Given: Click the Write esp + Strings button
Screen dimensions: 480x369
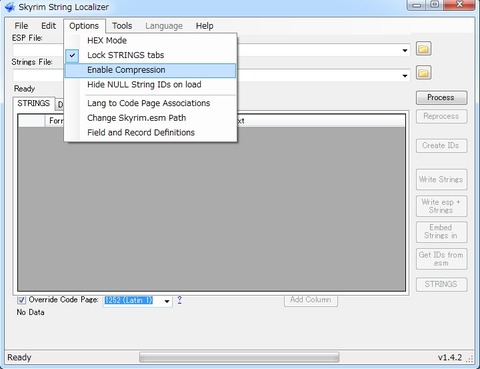Looking at the screenshot, I should 441,206.
